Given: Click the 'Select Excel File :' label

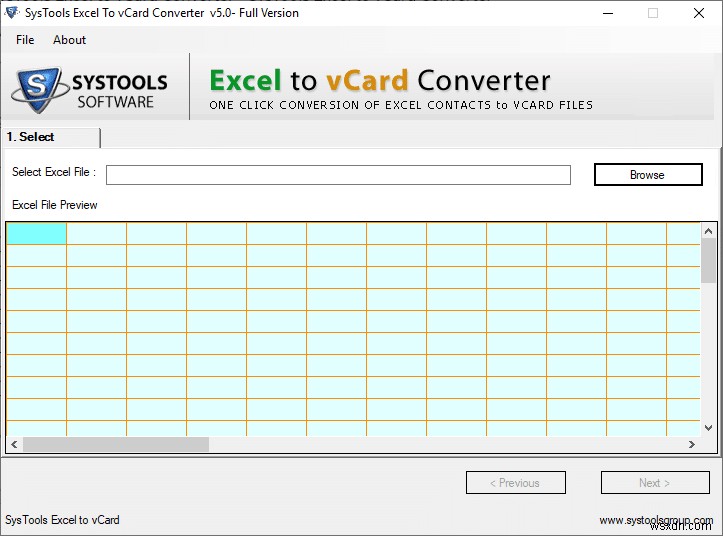Looking at the screenshot, I should pos(53,172).
